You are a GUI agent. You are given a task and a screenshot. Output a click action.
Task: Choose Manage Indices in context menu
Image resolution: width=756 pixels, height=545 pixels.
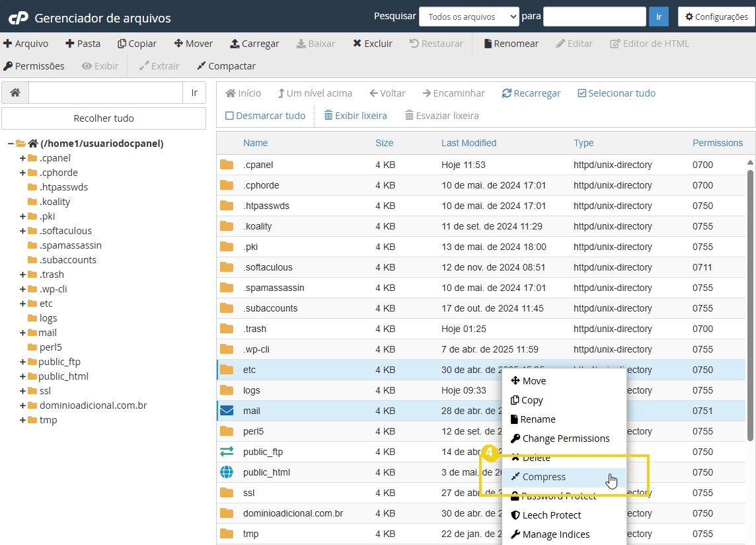pyautogui.click(x=564, y=534)
